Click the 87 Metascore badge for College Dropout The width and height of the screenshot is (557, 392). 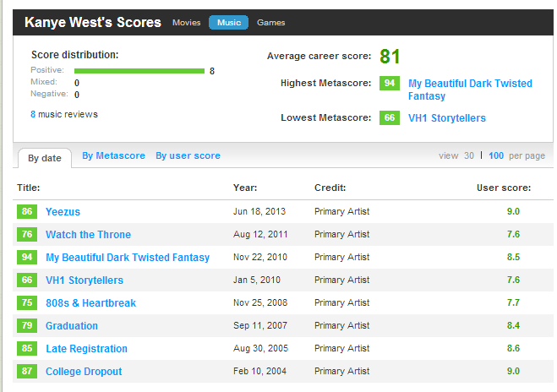[x=27, y=371]
